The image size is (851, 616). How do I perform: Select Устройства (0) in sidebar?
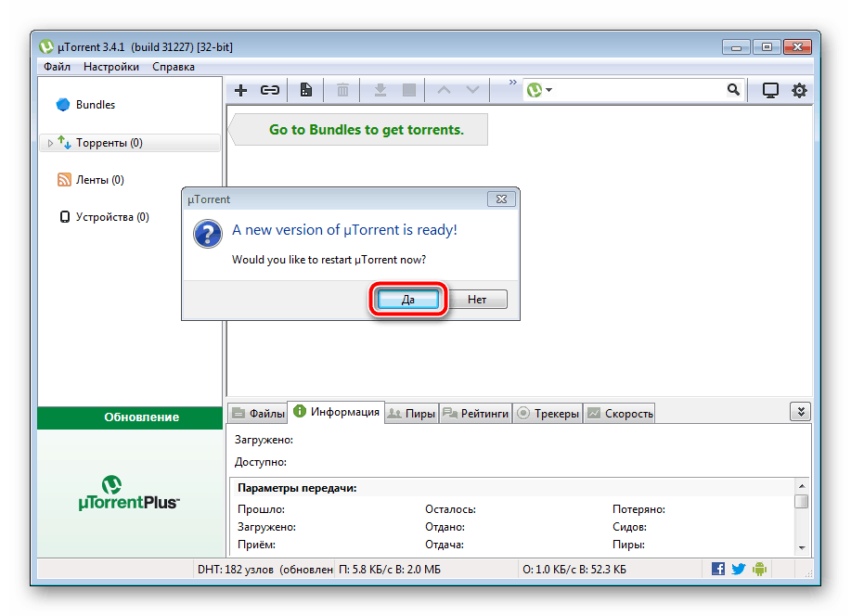(x=104, y=217)
